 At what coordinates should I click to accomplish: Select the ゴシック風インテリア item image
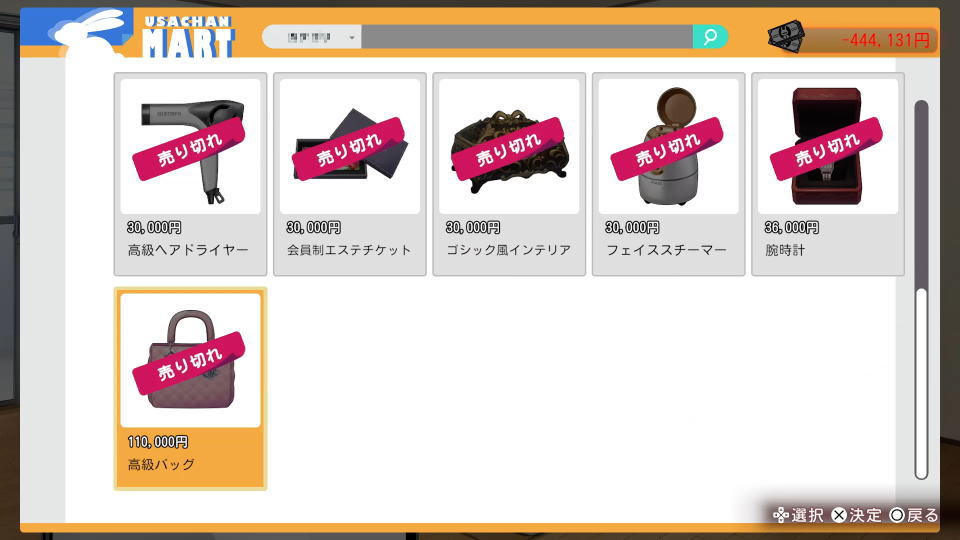click(509, 146)
